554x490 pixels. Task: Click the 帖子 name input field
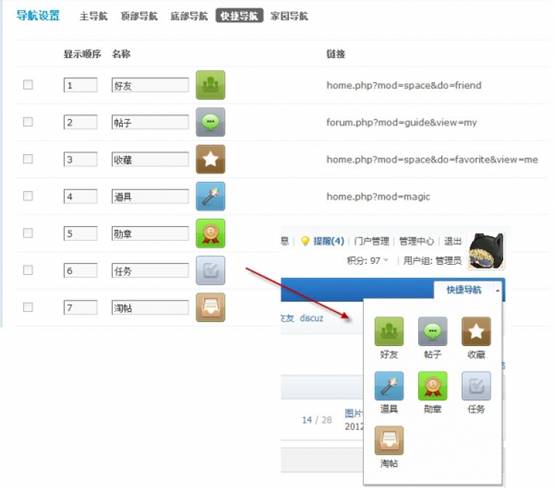150,122
